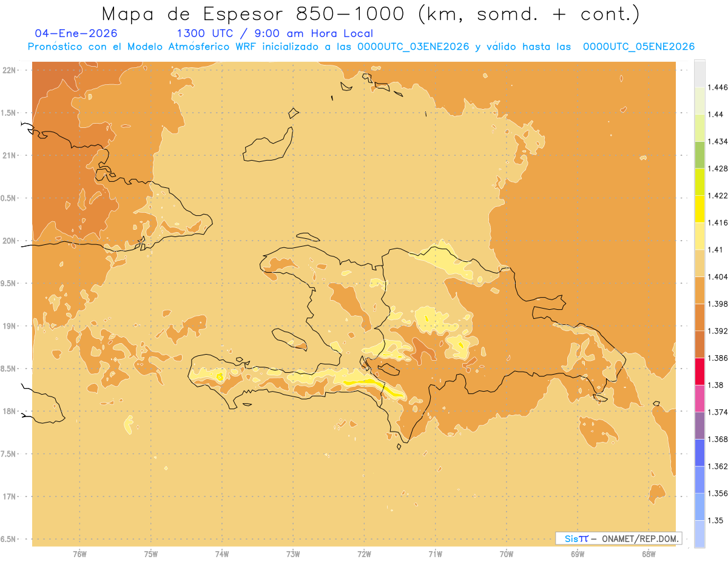Click the bright yellow legend swatch between 1.416 and 1.422
This screenshot has height=562, width=728.
(x=699, y=209)
